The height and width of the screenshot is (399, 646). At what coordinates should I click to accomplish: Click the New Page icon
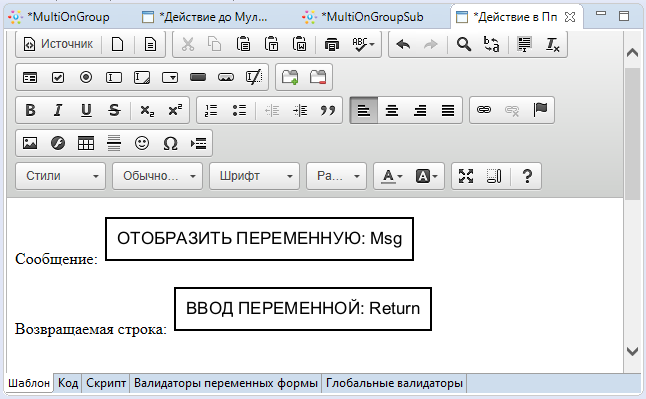point(117,44)
